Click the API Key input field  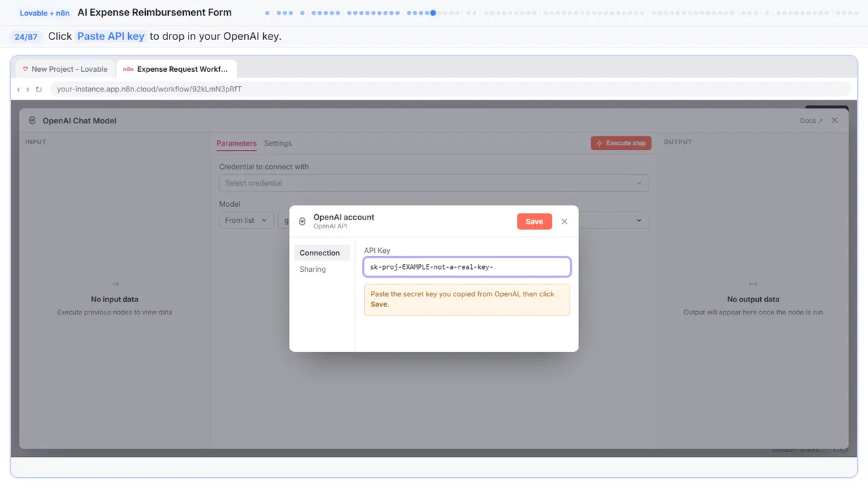click(467, 267)
